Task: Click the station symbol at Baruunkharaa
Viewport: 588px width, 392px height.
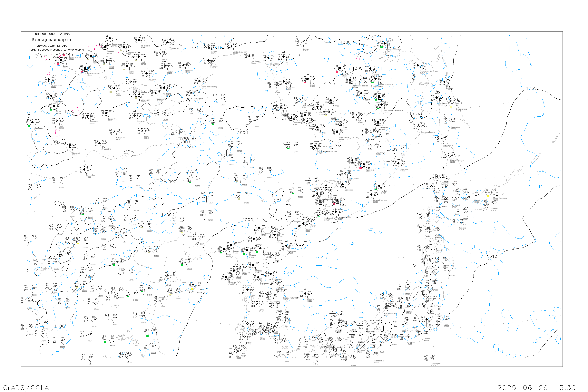Action: click(x=49, y=80)
